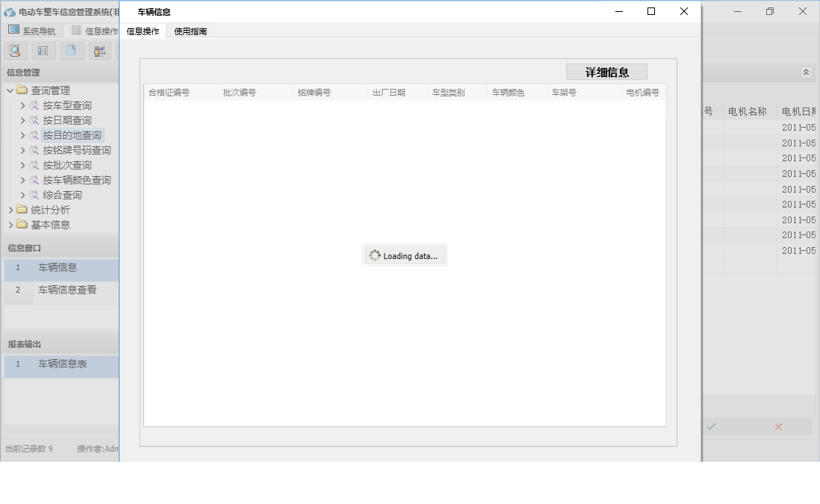Select 车辆信息表 under 报表输出
This screenshot has height=504, width=820.
tap(63, 364)
